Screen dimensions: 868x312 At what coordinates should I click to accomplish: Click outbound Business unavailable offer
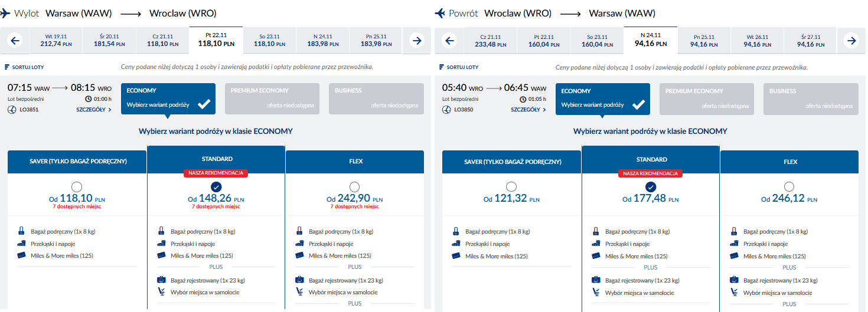click(x=376, y=98)
